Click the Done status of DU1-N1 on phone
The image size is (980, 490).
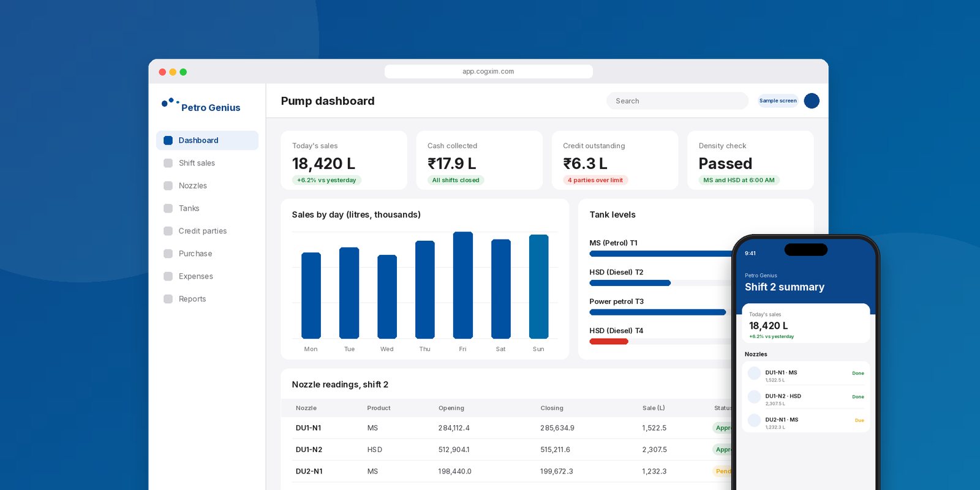[x=858, y=373]
